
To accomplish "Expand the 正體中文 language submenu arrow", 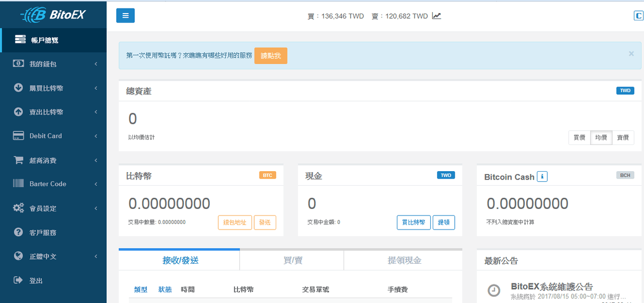I will pyautogui.click(x=96, y=256).
